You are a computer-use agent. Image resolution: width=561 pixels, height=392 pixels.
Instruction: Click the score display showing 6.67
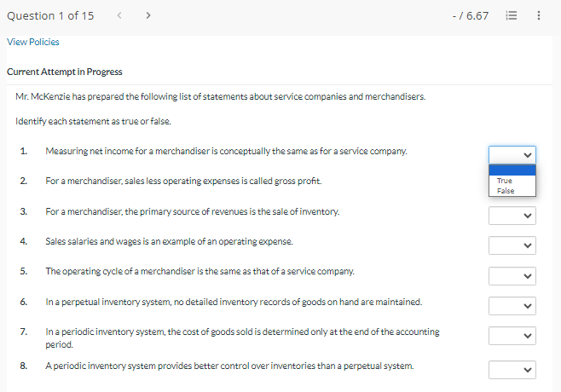471,15
